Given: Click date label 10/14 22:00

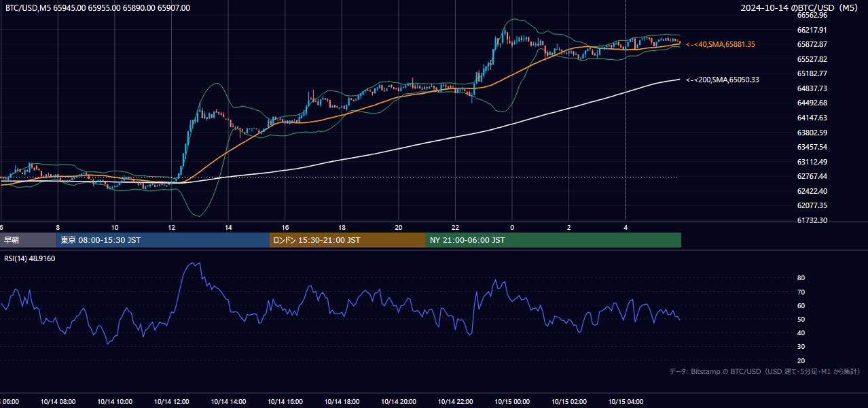Looking at the screenshot, I should pos(455,402).
